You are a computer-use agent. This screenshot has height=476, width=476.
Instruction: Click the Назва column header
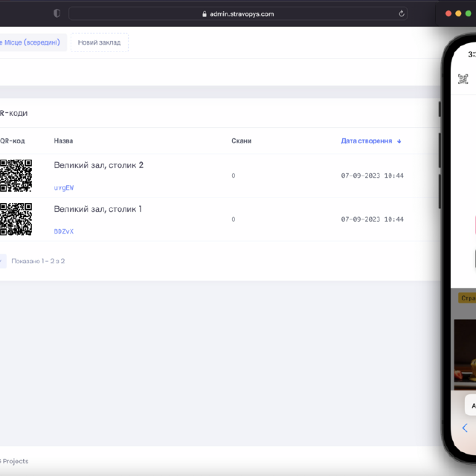63,141
